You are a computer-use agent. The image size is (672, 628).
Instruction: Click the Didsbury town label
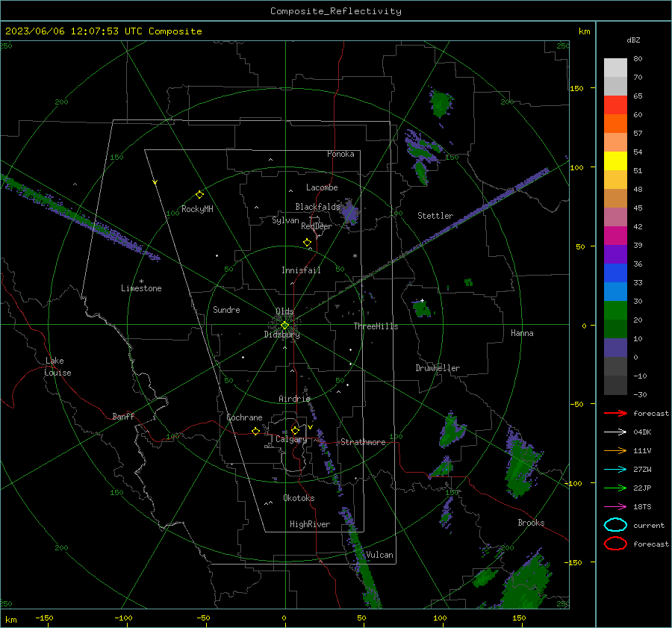pos(281,335)
